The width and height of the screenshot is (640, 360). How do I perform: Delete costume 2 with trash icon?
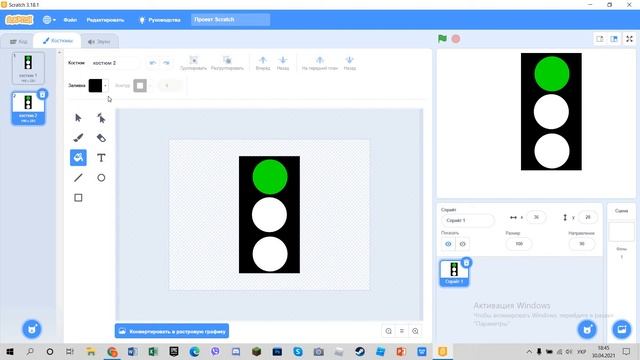42,94
